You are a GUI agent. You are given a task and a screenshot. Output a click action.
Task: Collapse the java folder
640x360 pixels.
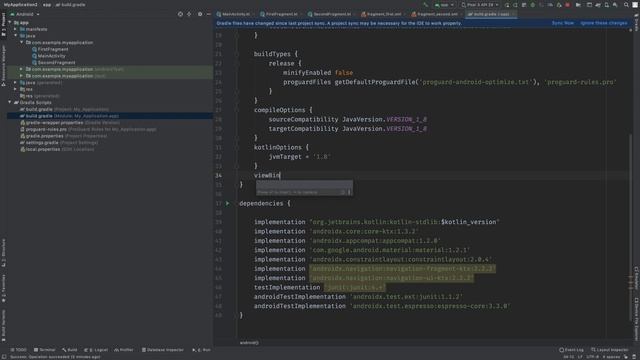[x=16, y=36]
